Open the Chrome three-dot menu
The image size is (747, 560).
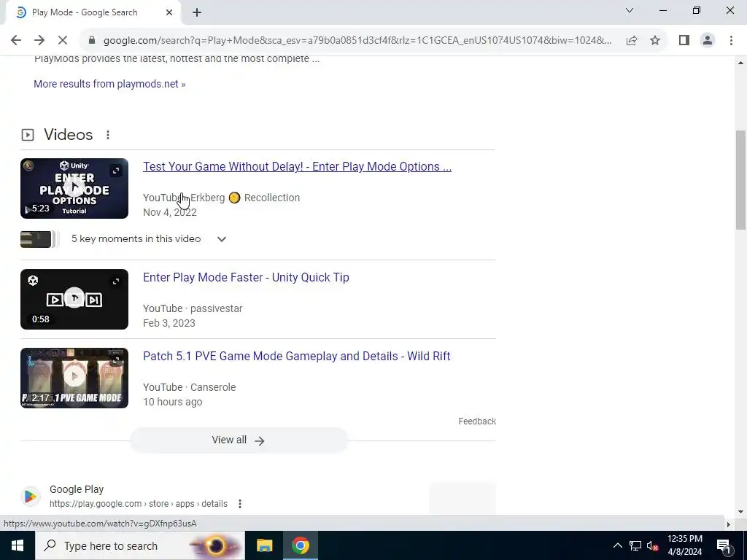[x=731, y=41]
